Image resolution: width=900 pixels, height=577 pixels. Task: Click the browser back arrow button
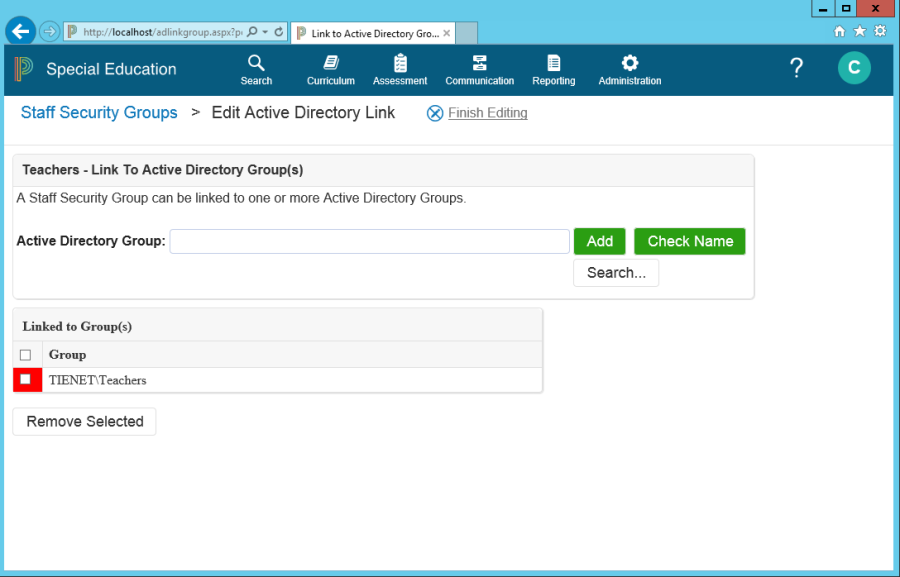point(20,31)
